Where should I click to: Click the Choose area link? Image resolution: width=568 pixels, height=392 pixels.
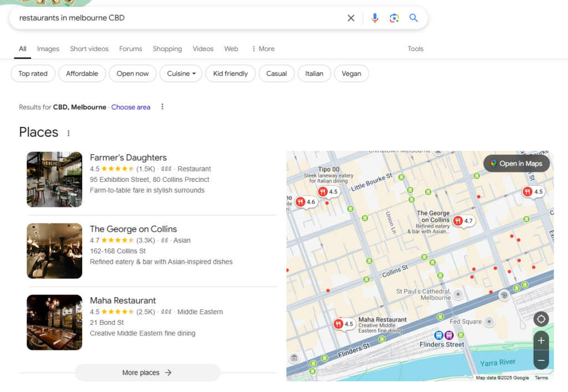pos(130,107)
